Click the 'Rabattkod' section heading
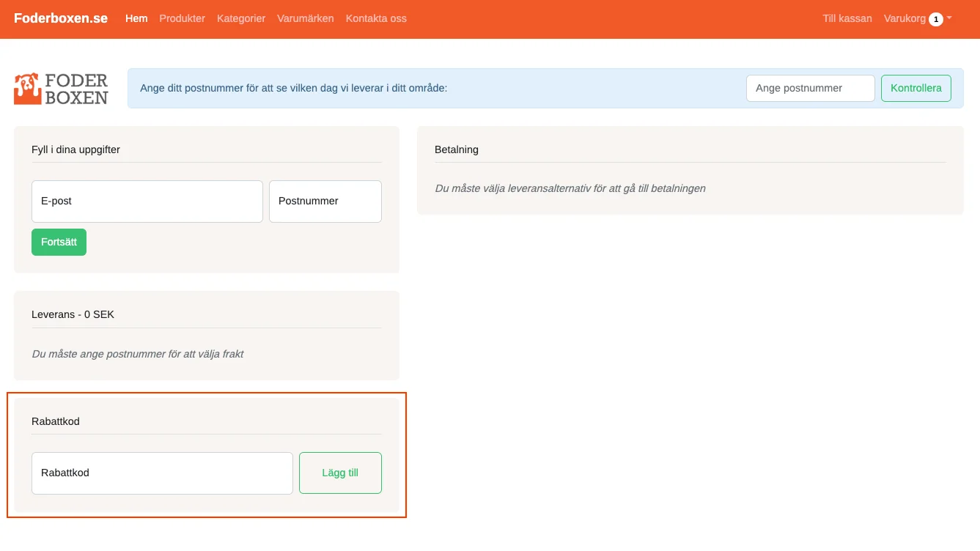This screenshot has height=551, width=980. [x=56, y=421]
